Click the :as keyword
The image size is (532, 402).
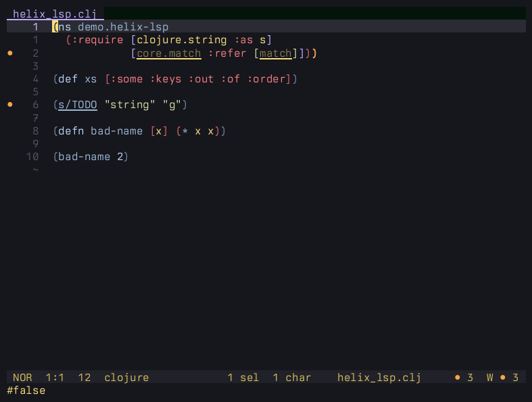pyautogui.click(x=243, y=40)
